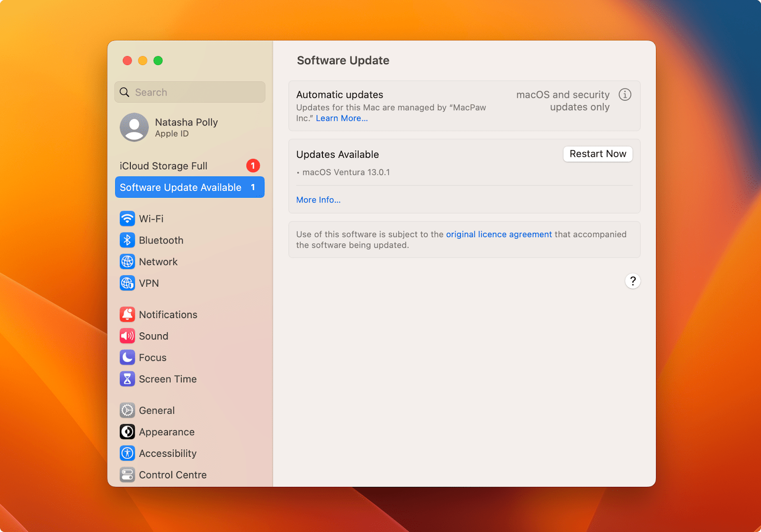The height and width of the screenshot is (532, 761).
Task: Click the info icon beside automatic updates
Action: point(624,95)
